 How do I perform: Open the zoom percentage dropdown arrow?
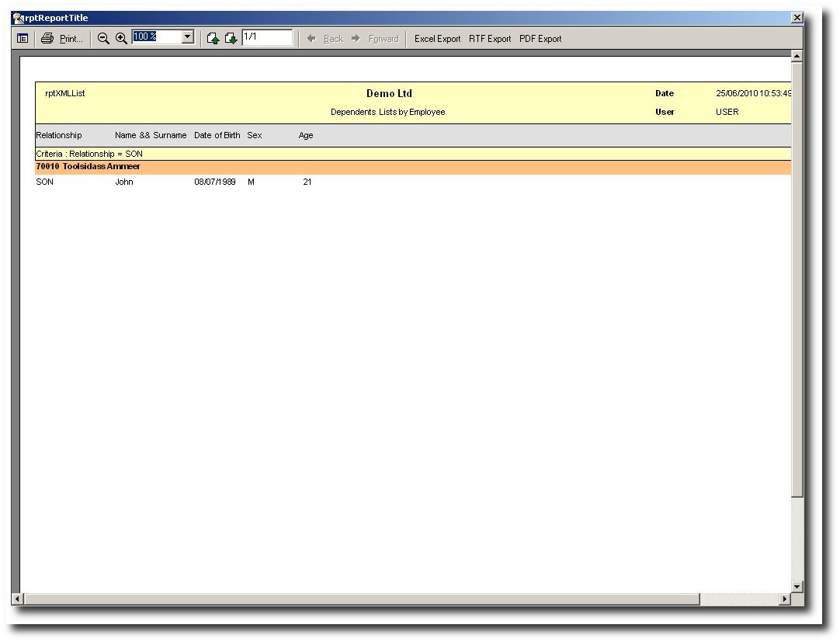pos(187,36)
